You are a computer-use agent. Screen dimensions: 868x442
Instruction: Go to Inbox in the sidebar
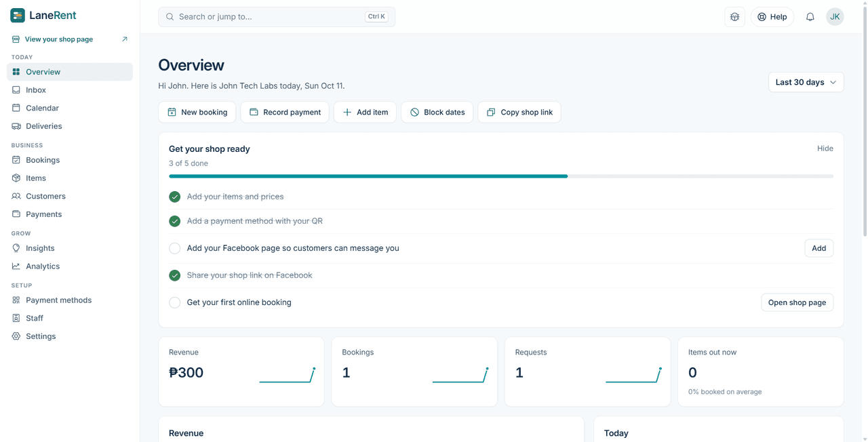pos(70,89)
